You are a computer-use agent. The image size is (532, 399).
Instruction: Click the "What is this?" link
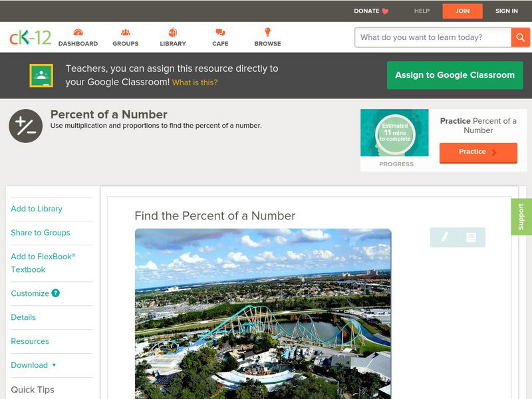coord(195,83)
